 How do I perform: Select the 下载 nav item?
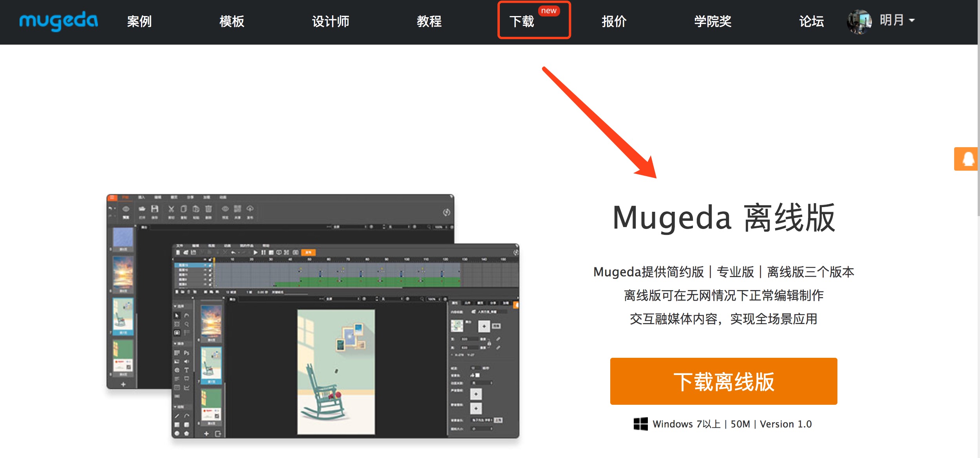click(521, 22)
